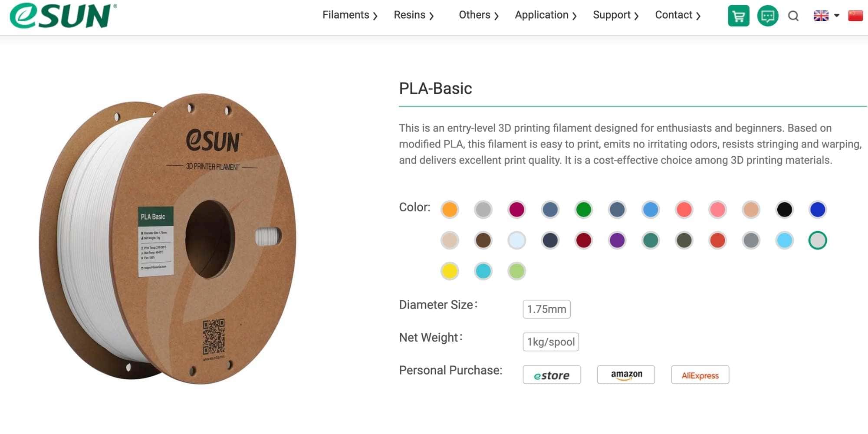Select the 1.75mm diameter size option
The width and height of the screenshot is (868, 434).
tap(546, 309)
